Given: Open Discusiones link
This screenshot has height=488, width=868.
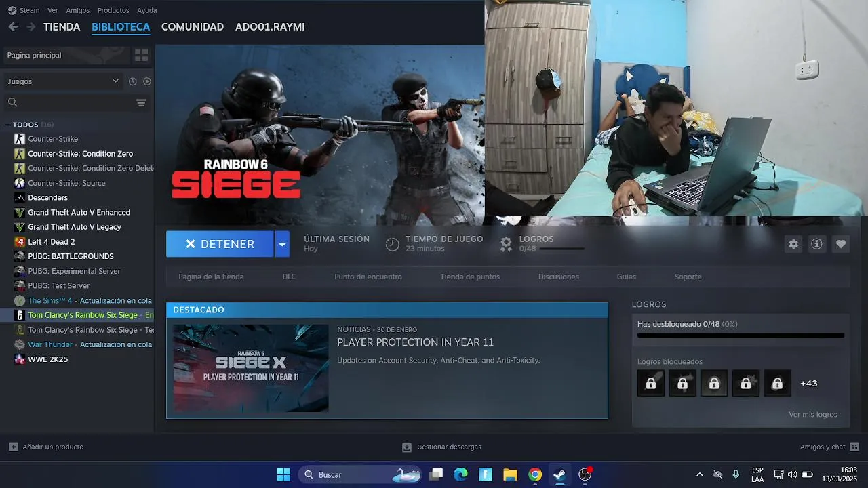Looking at the screenshot, I should [559, 277].
